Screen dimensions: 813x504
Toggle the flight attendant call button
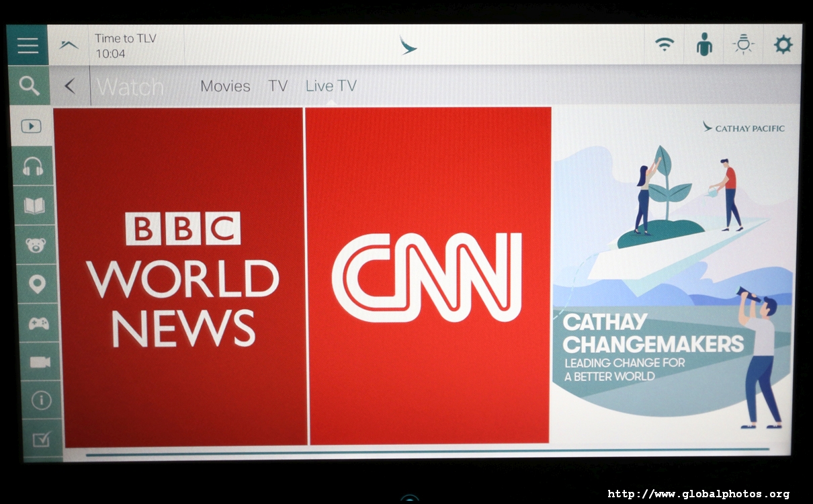click(703, 45)
